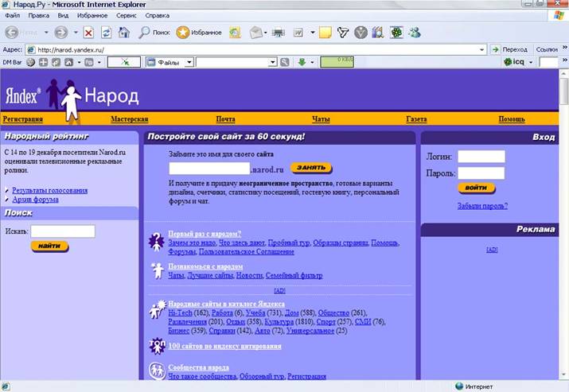Viewport: 569px width, 392px height.
Task: Click the Найти search button
Action: [x=49, y=246]
